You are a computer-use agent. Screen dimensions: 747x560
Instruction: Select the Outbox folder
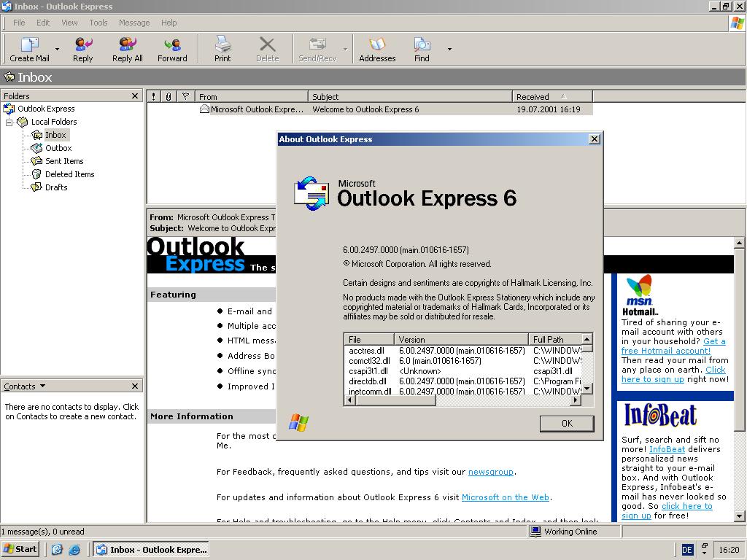[58, 148]
